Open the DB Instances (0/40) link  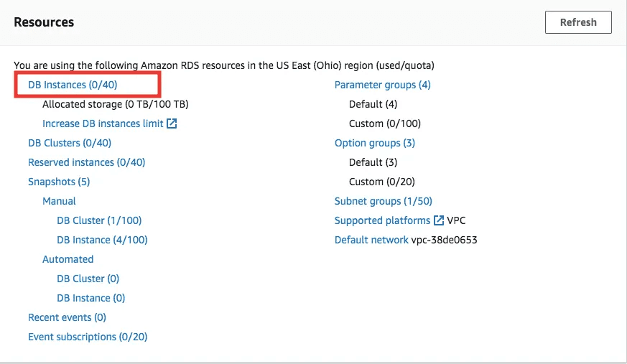point(73,85)
